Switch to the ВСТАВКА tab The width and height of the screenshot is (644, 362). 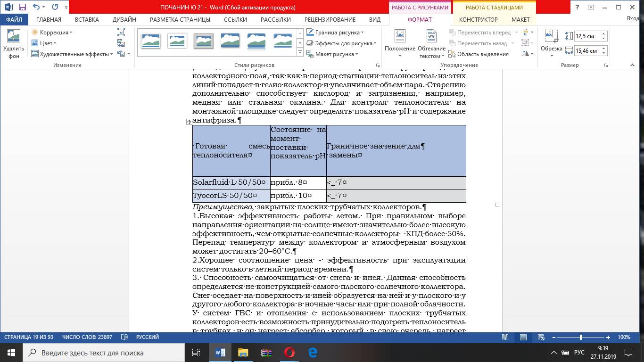click(x=87, y=20)
